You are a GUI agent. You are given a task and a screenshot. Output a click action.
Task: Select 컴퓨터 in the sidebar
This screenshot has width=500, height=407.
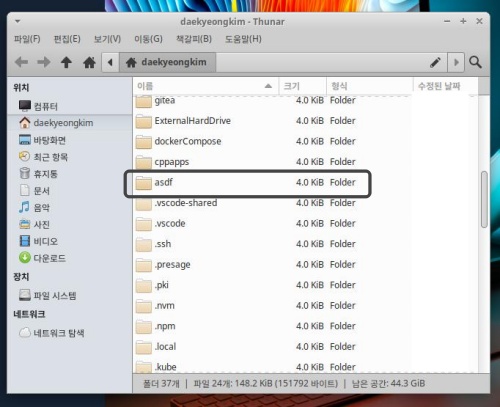coord(38,106)
